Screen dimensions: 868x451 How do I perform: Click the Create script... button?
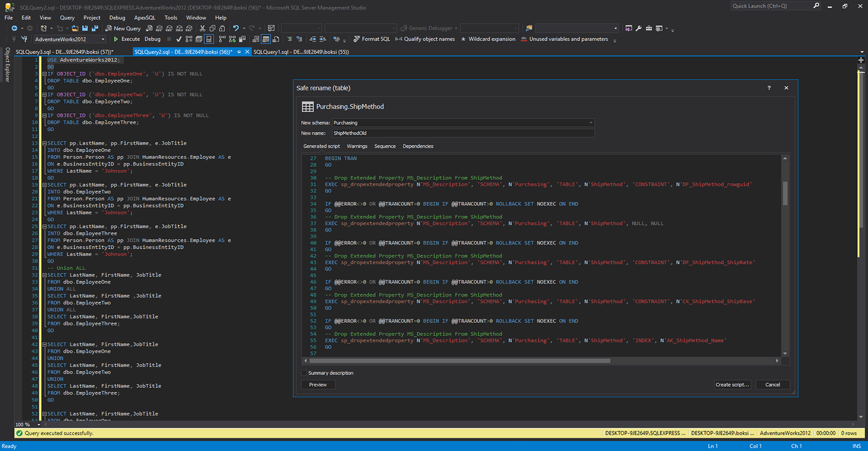tap(732, 384)
